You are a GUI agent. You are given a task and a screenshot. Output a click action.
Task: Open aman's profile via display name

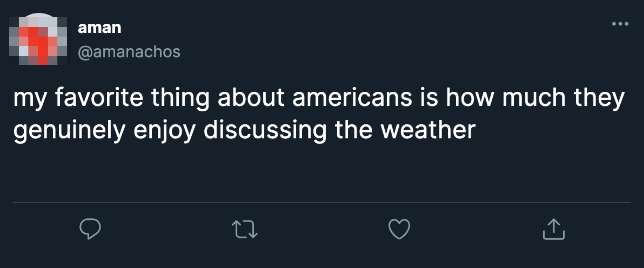[x=99, y=28]
